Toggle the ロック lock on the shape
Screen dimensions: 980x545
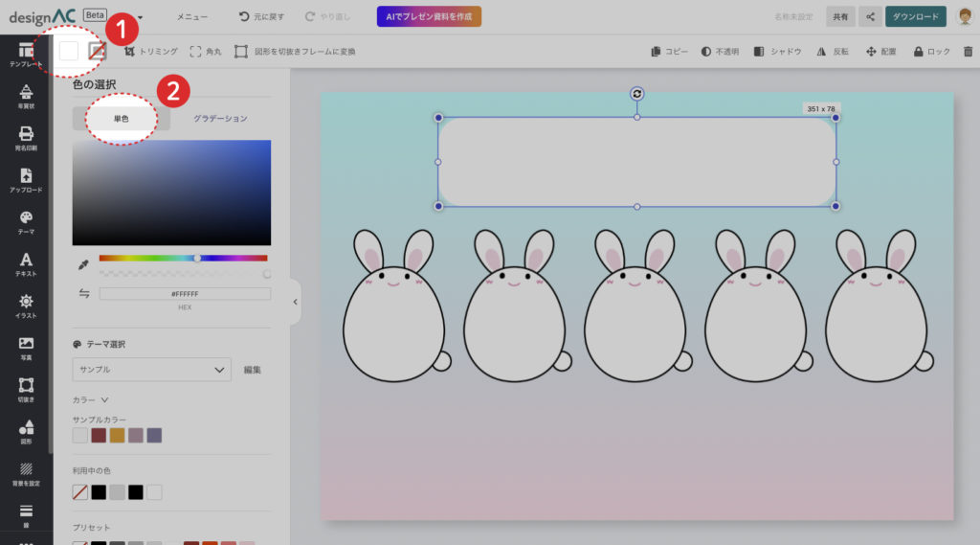pos(931,51)
